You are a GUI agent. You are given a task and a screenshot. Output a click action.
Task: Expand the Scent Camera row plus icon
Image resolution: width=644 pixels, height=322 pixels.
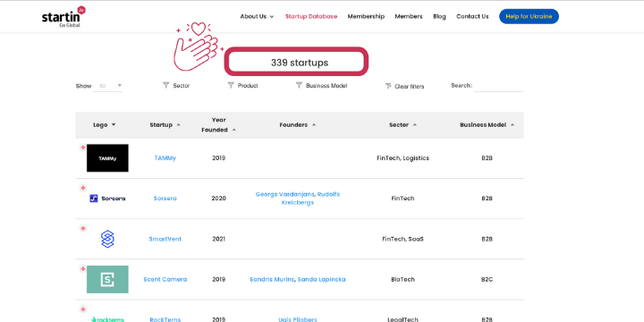[x=83, y=268]
